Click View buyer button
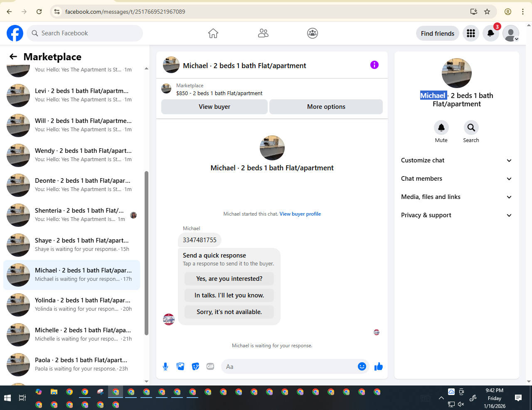 click(x=214, y=107)
